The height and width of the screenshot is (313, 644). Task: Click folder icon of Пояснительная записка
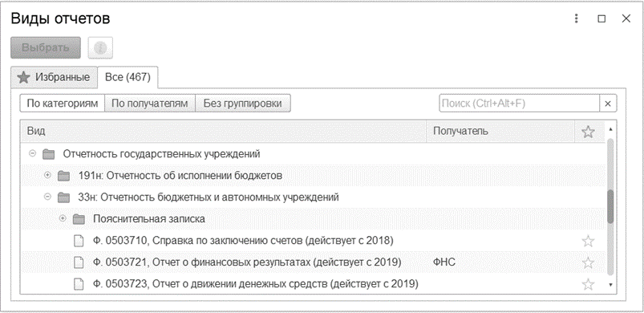[79, 219]
